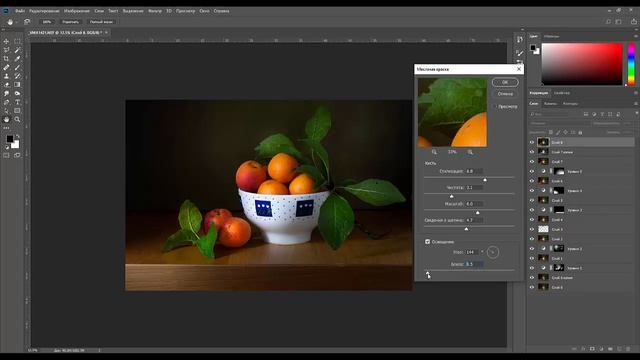Viewport: 640px width, 360px height.
Task: Zoom out in Oil Paint preview
Action: click(434, 152)
